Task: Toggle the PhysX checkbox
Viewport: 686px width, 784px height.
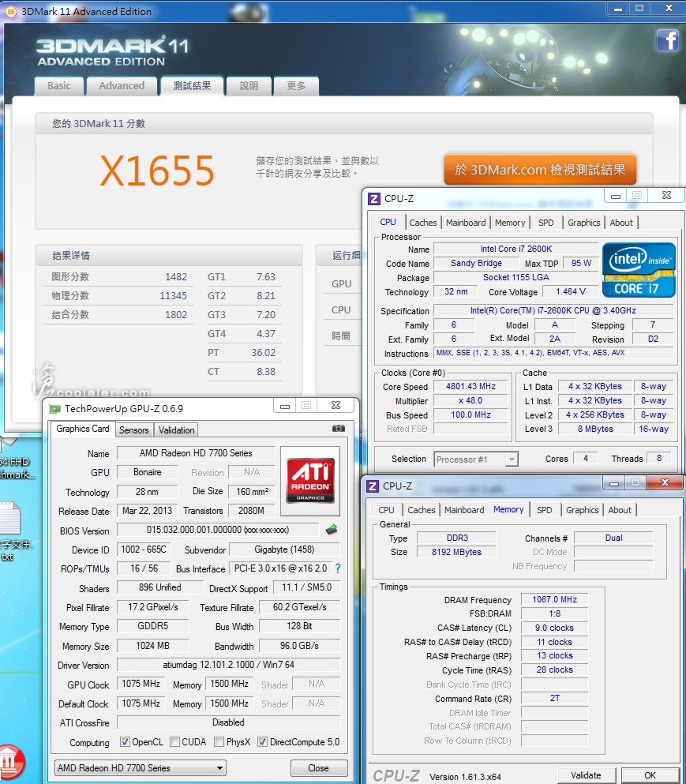Action: (219, 742)
